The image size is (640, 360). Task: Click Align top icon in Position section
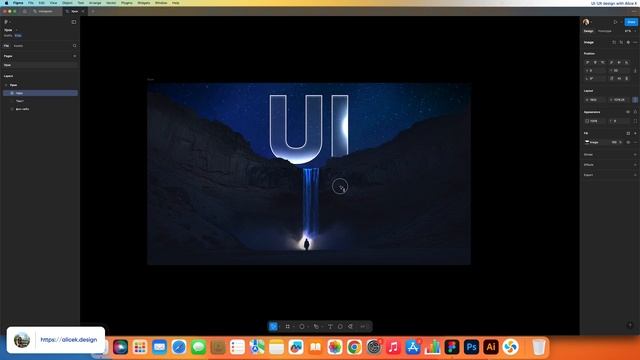tap(611, 62)
